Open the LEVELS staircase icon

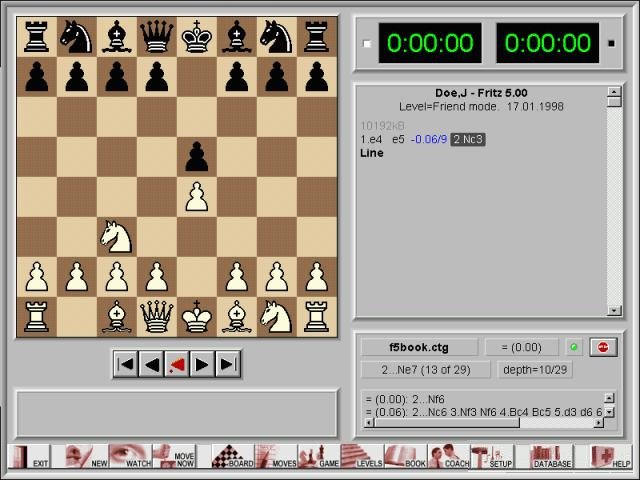(362, 457)
